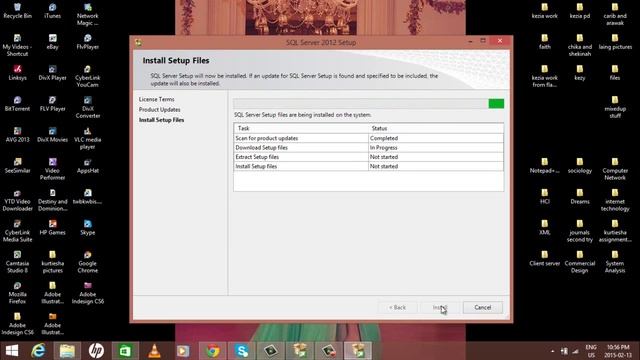Launch Google Chrome desktop shortcut

(87, 262)
